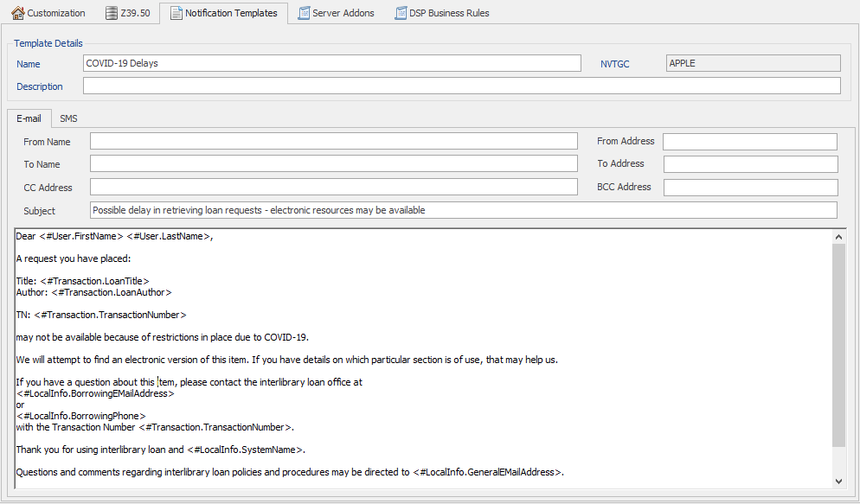Click the Server Addons scroll icon
Screen dimensions: 860x504
tap(304, 12)
